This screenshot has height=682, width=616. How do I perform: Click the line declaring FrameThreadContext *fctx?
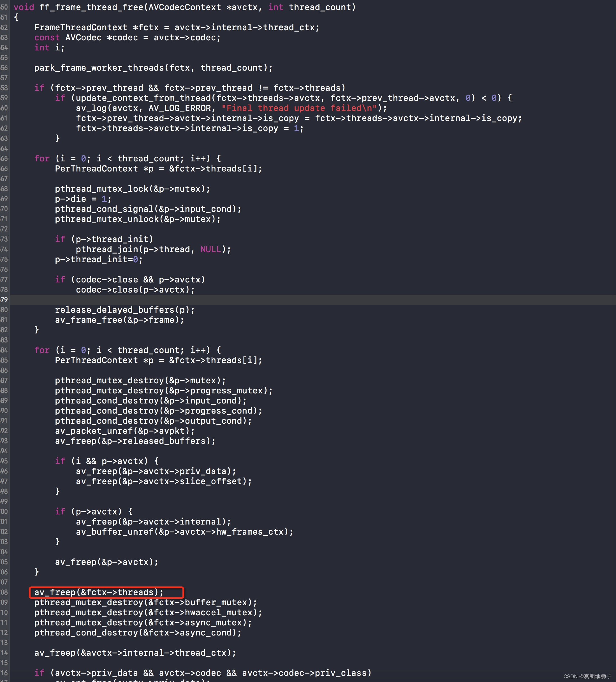coord(177,27)
